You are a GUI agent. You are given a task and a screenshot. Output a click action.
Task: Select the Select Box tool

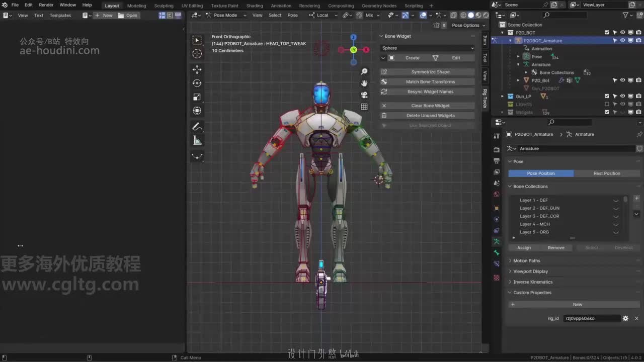(197, 40)
